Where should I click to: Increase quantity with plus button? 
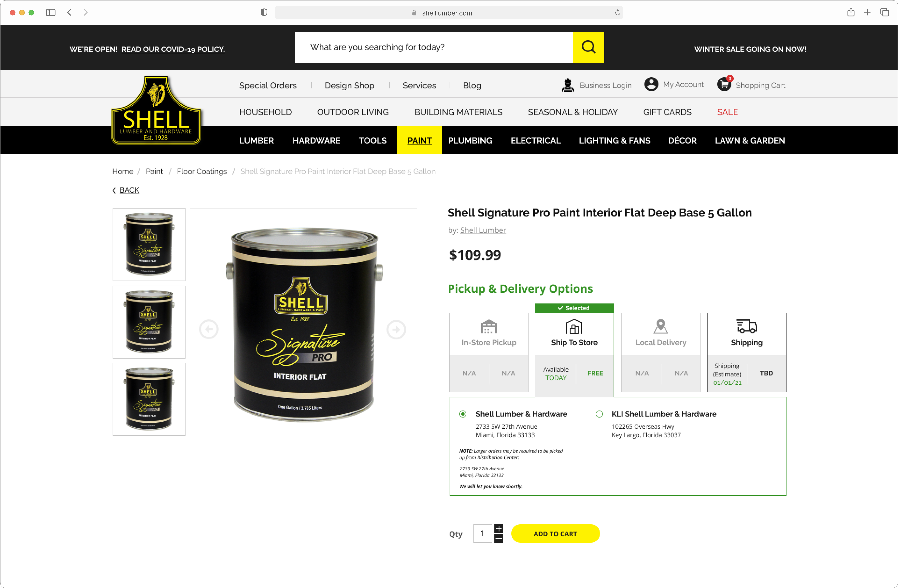click(x=498, y=528)
